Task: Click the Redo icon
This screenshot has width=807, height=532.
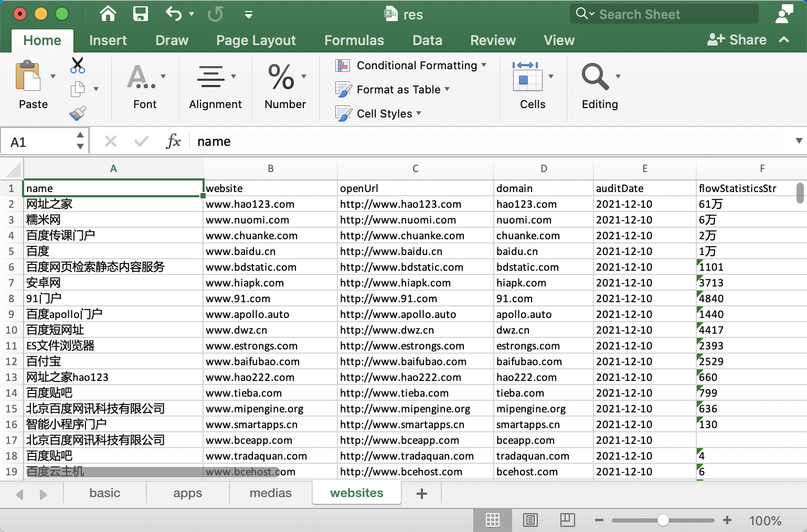Action: (216, 14)
